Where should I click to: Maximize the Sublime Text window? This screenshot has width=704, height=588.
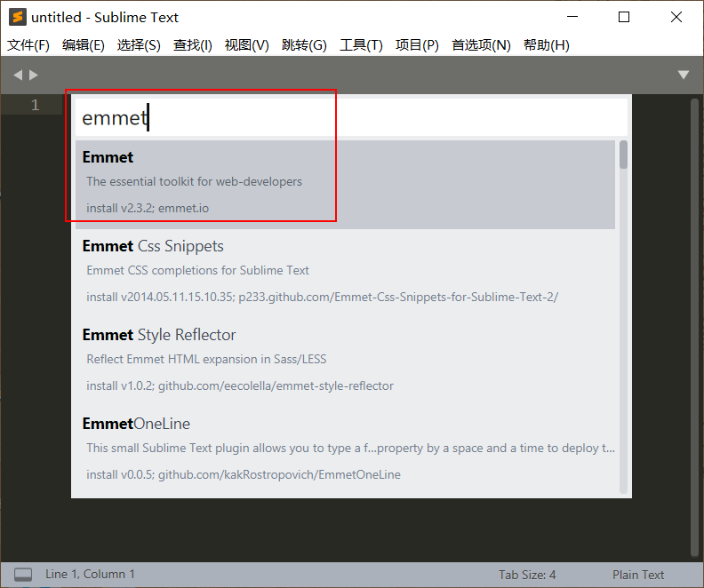624,17
